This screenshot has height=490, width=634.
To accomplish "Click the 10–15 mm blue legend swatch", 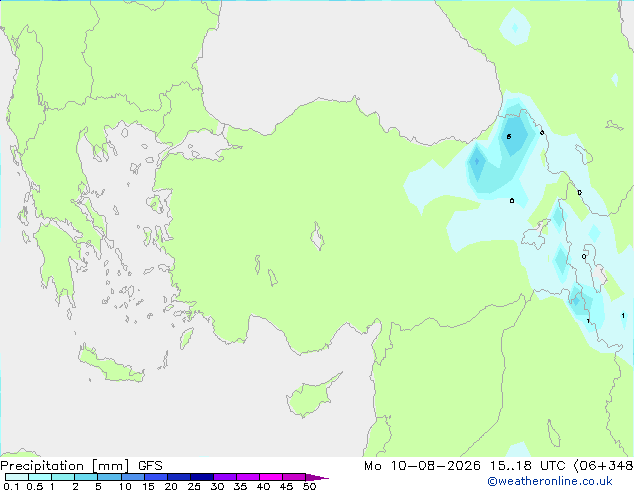I will [x=132, y=477].
